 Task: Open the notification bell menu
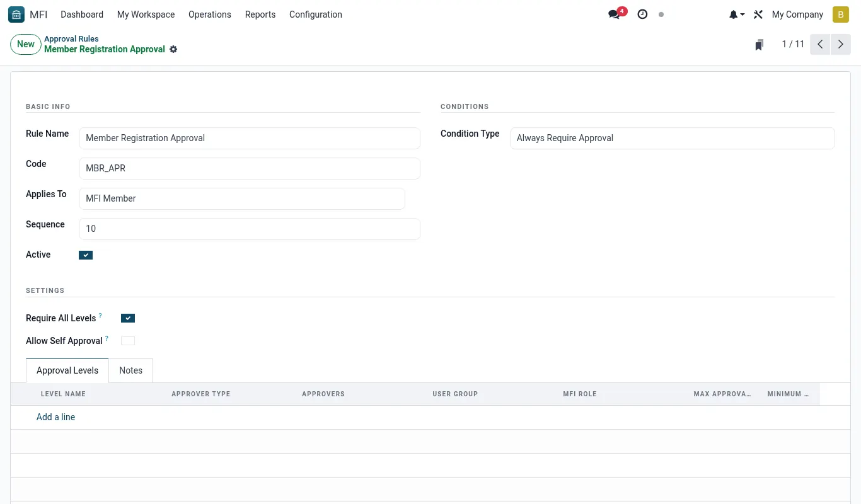click(737, 14)
